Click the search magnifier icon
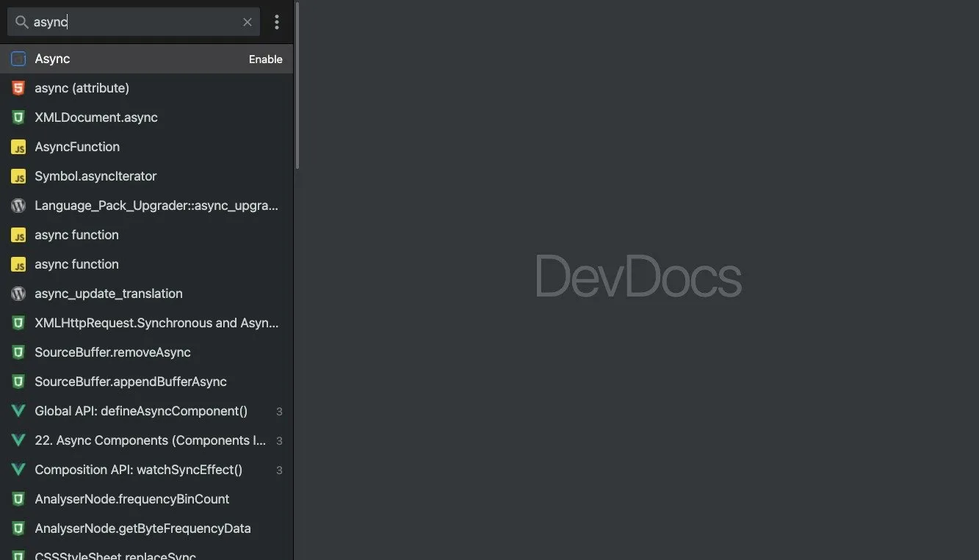The width and height of the screenshot is (979, 560). tap(21, 22)
